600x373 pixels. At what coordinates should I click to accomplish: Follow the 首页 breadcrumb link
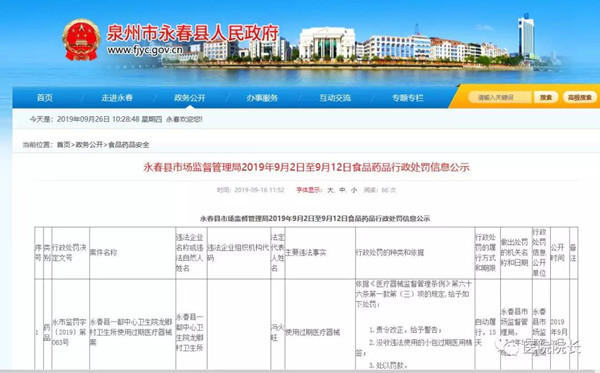tap(64, 145)
